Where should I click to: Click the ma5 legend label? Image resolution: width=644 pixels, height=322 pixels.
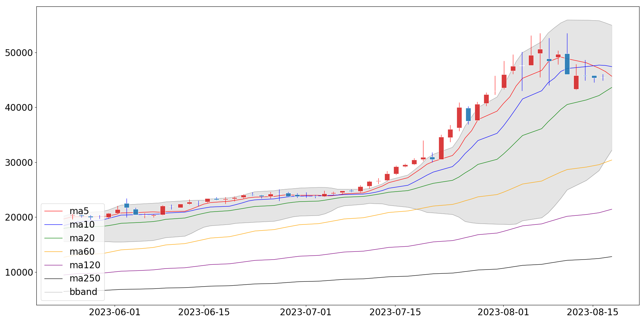[x=79, y=211]
